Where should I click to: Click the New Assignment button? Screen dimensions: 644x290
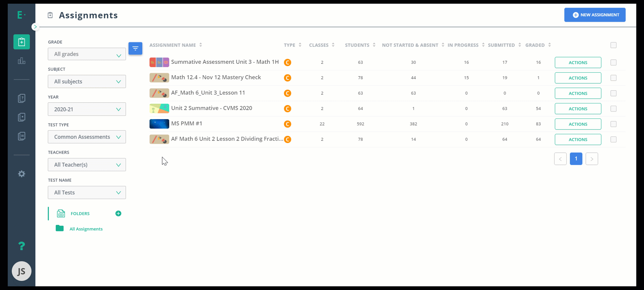pos(595,15)
